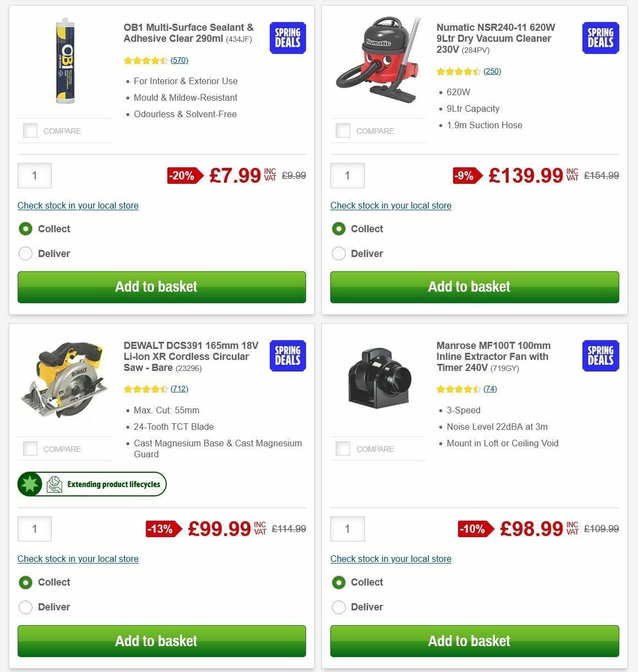
Task: Click Check stock in your local store for OB1
Action: click(78, 205)
